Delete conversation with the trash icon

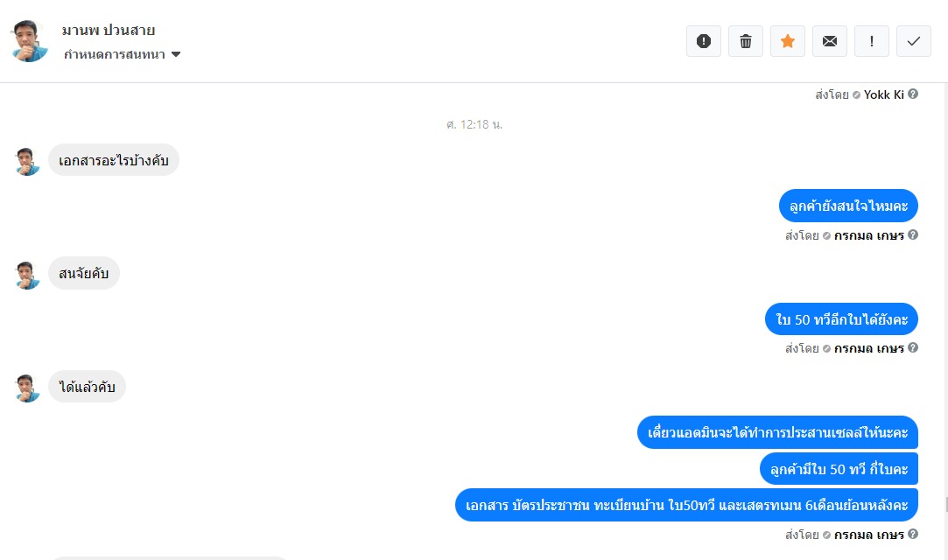tap(746, 41)
